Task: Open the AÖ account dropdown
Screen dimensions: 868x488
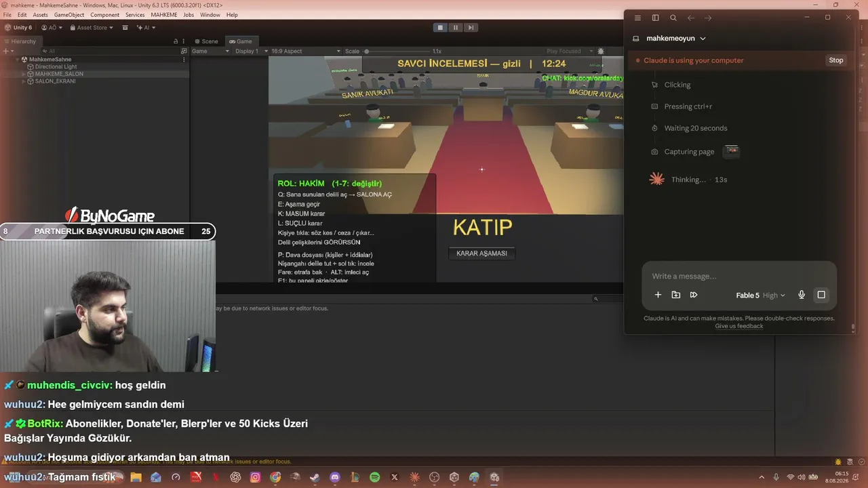Action: coord(52,28)
